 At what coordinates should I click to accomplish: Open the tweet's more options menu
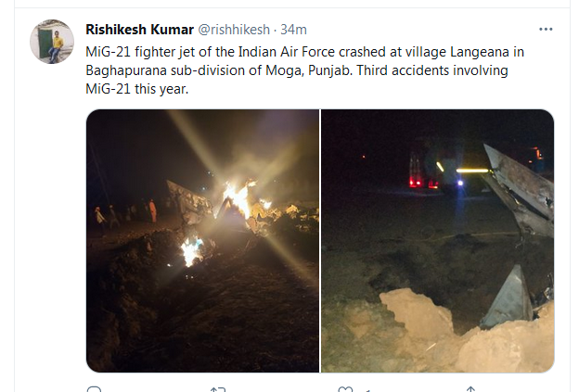click(546, 29)
